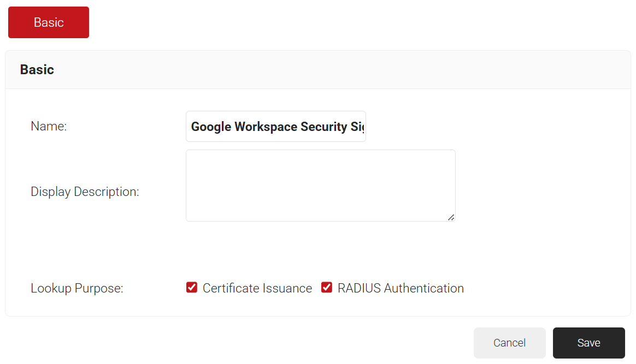Uncheck the Certificate Issuance checkbox
Viewport: 636px width, 364px height.
[x=192, y=288]
